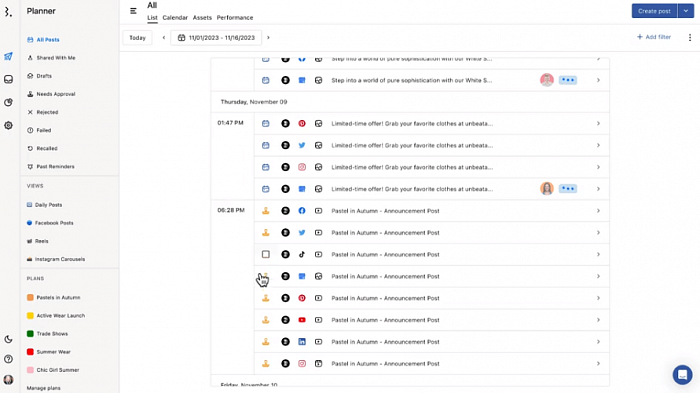Open the Settings gear icon in left rail
Screen dimensions: 700x393
pos(8,125)
